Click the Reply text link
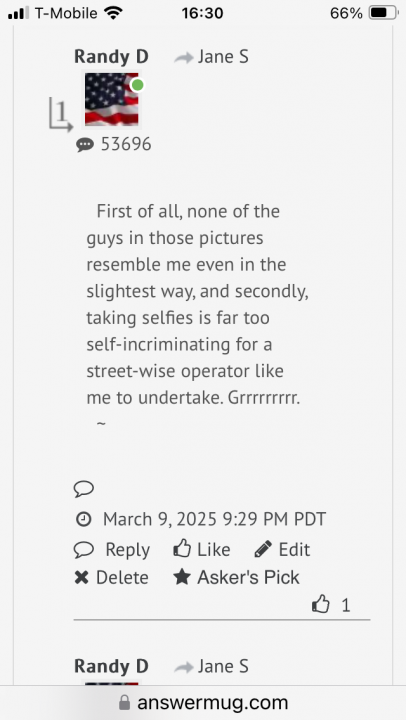This screenshot has height=720, width=406. [128, 550]
